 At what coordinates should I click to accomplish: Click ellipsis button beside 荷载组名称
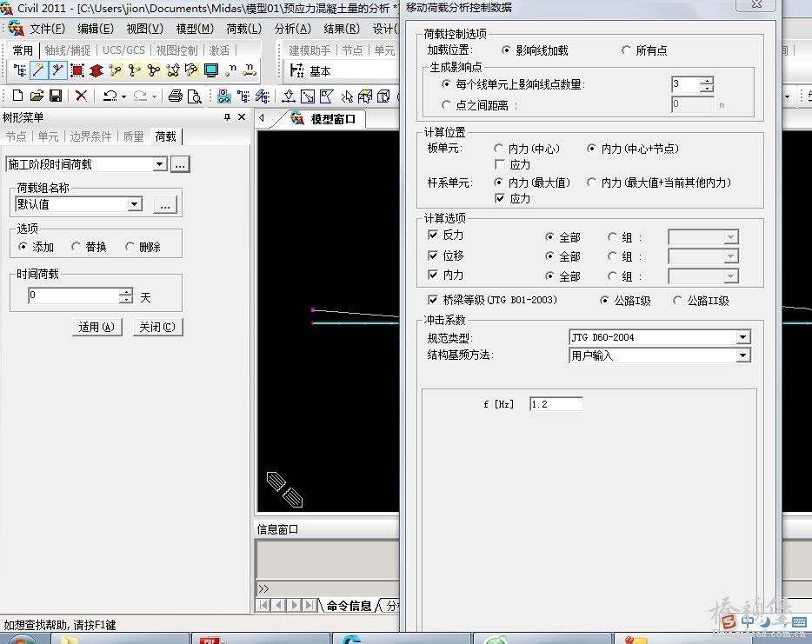click(165, 204)
